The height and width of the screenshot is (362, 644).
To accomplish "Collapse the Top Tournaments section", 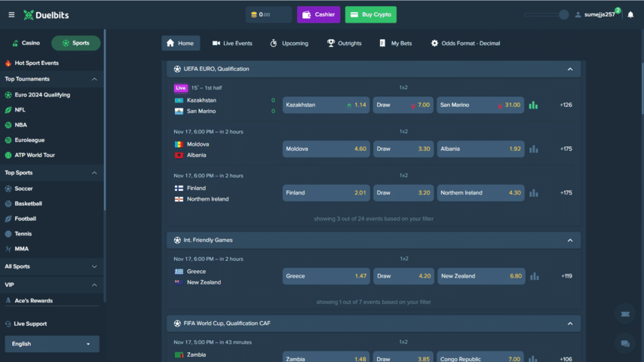I will [94, 79].
